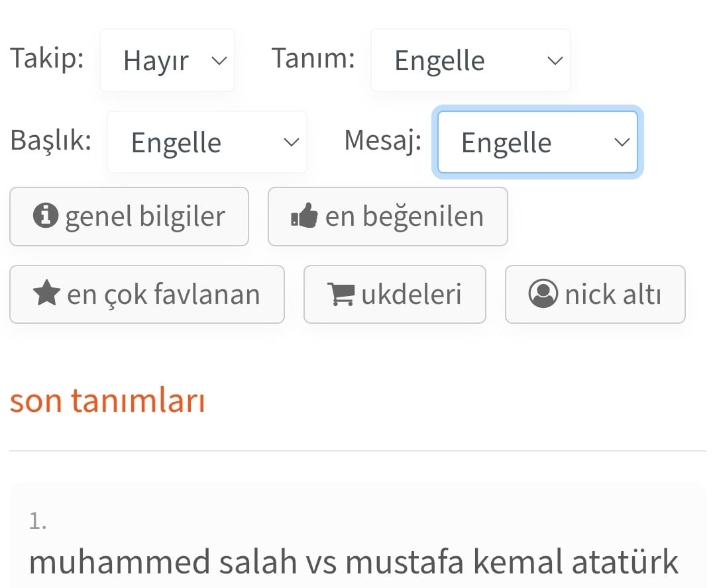Show the en çok favlanan entries
This screenshot has height=588, width=715.
coord(147,295)
